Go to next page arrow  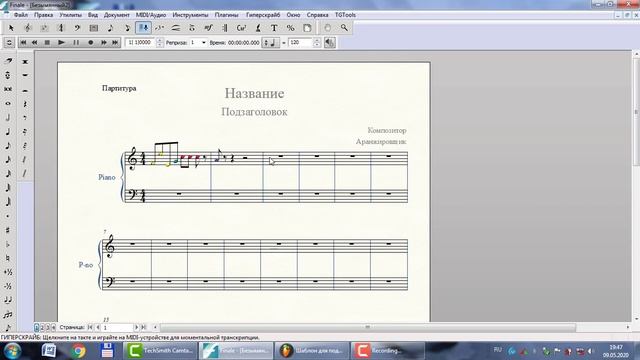pyautogui.click(x=136, y=327)
